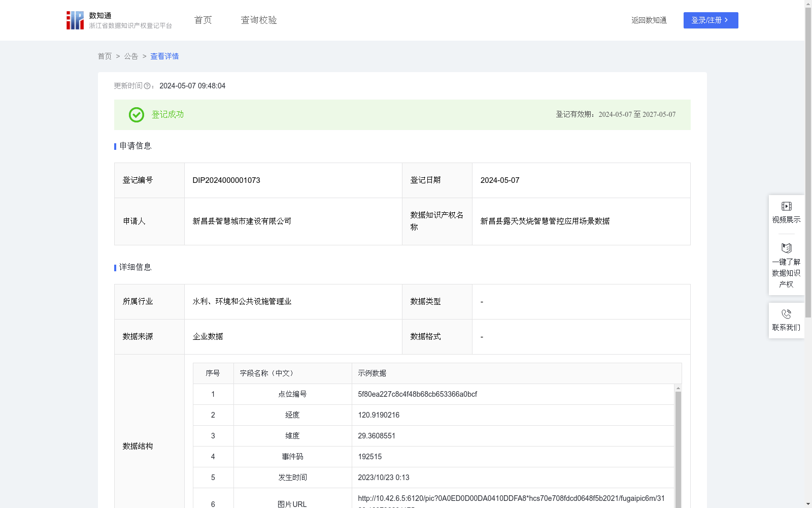
Task: Click update time 2024-05-07 09:48:04
Action: 192,86
